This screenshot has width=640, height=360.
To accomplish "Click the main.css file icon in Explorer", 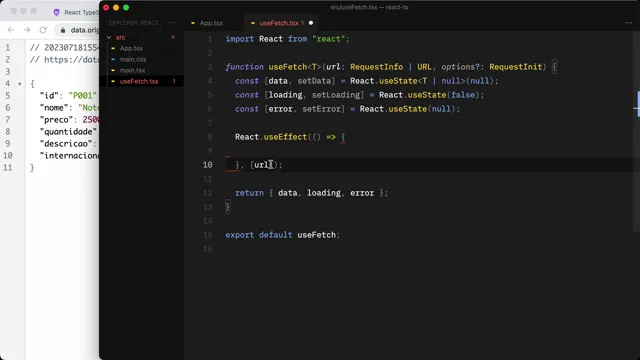I will click(x=113, y=59).
